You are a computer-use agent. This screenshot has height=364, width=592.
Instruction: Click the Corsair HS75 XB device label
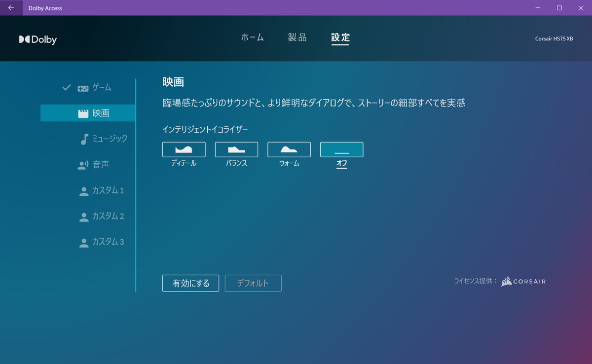(554, 39)
